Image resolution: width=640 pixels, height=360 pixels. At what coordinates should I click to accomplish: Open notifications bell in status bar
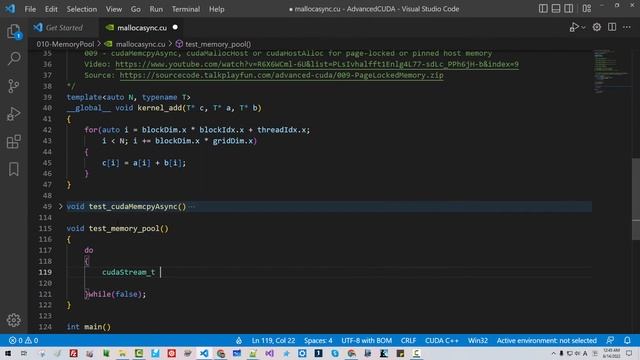point(627,340)
